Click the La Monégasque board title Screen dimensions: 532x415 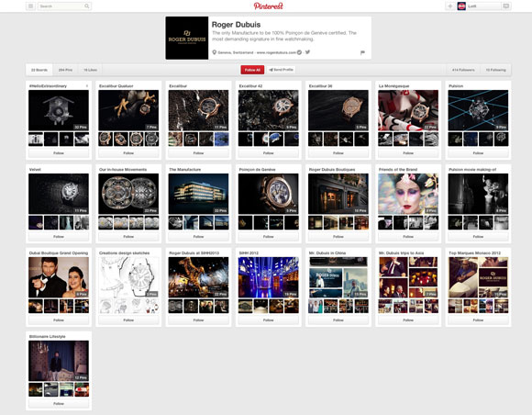pyautogui.click(x=393, y=86)
